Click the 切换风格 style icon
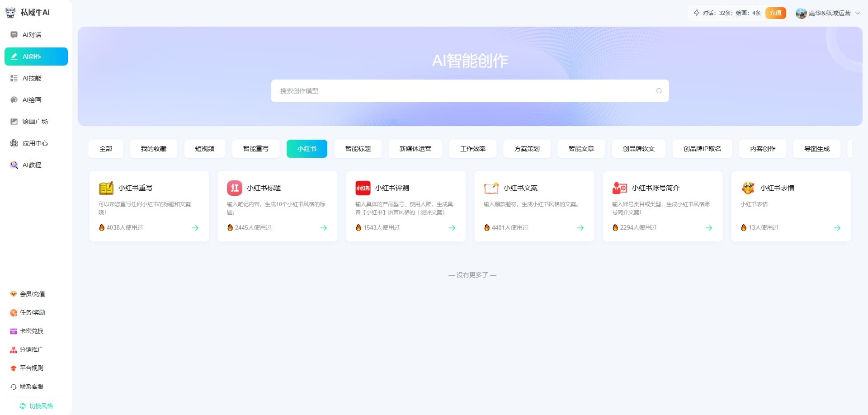Screen dimensions: 868x415 [23, 406]
